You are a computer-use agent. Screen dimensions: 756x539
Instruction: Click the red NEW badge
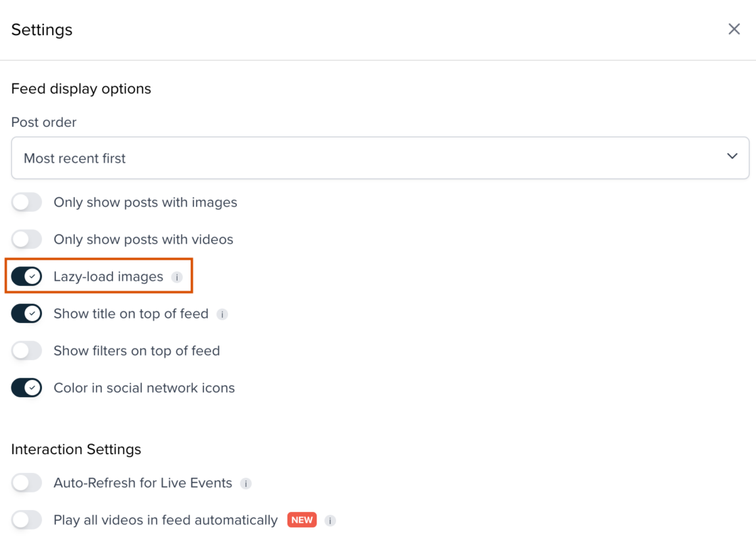coord(302,520)
